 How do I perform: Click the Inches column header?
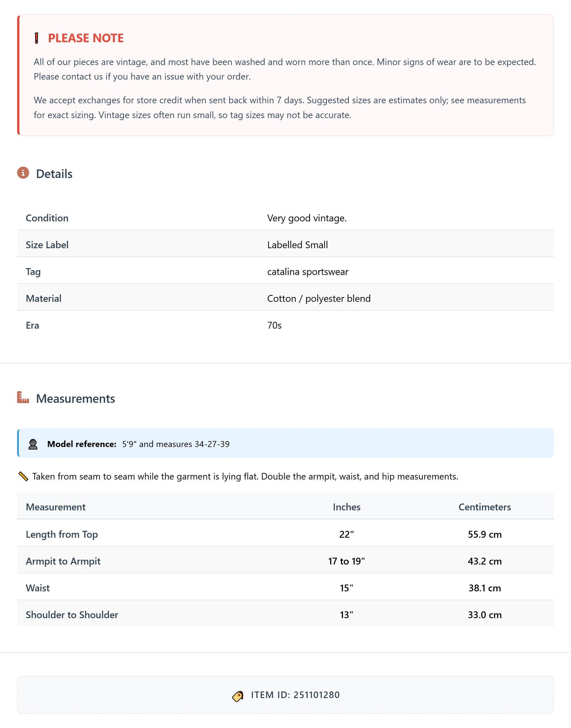tap(347, 507)
